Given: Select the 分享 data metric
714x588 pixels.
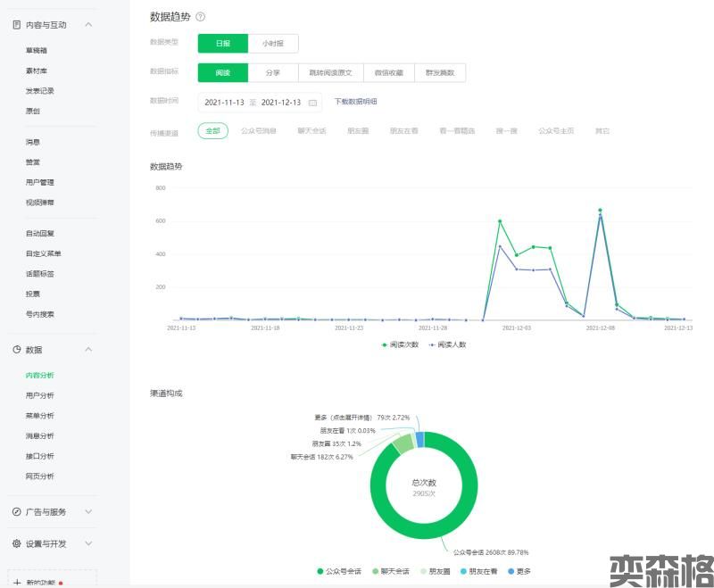Looking at the screenshot, I should point(273,73).
